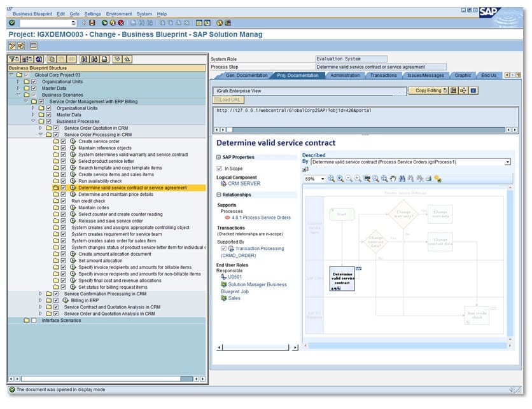Image resolution: width=532 pixels, height=409 pixels.
Task: Click the Customize local layout icon
Action: tap(228, 23)
